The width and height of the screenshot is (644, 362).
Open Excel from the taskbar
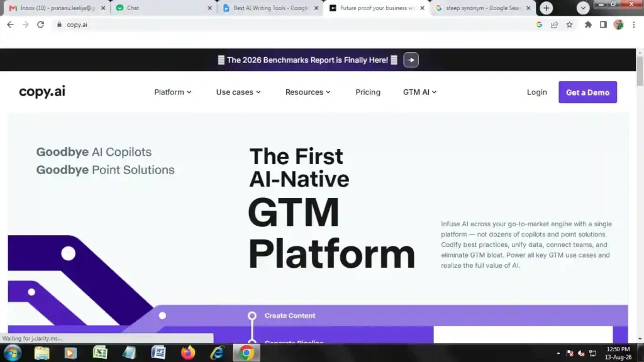pos(100,353)
